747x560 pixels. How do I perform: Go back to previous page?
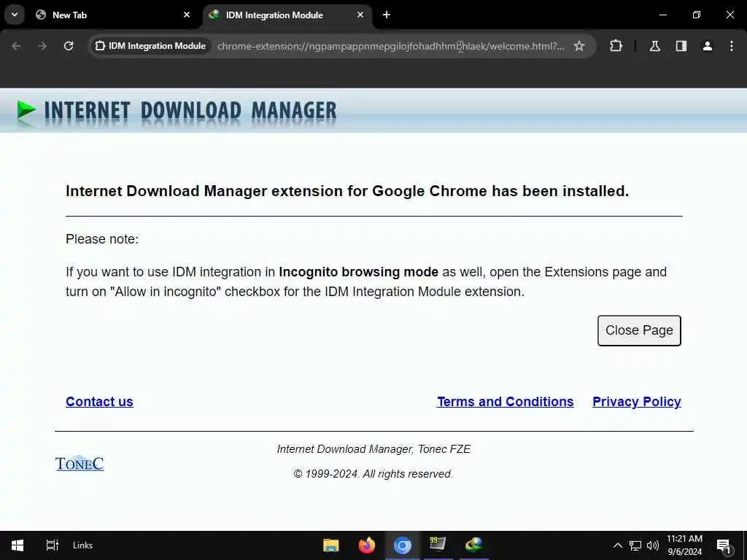click(16, 46)
